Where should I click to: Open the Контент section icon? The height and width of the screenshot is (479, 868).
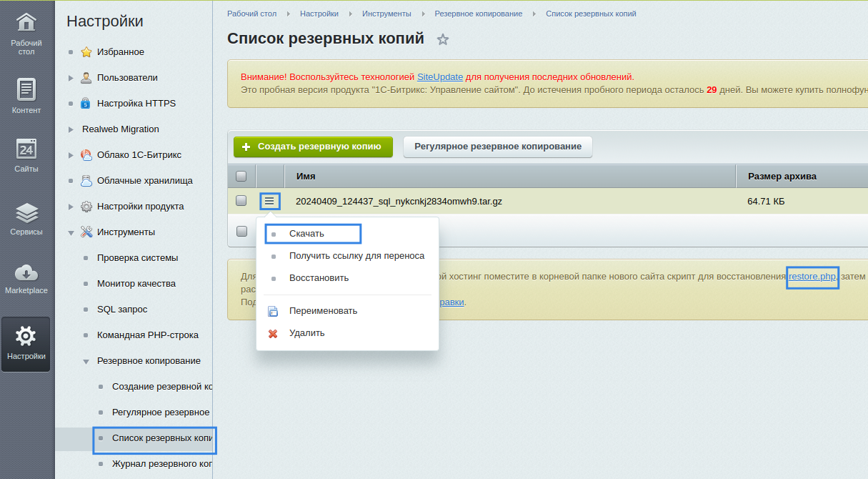(x=26, y=89)
